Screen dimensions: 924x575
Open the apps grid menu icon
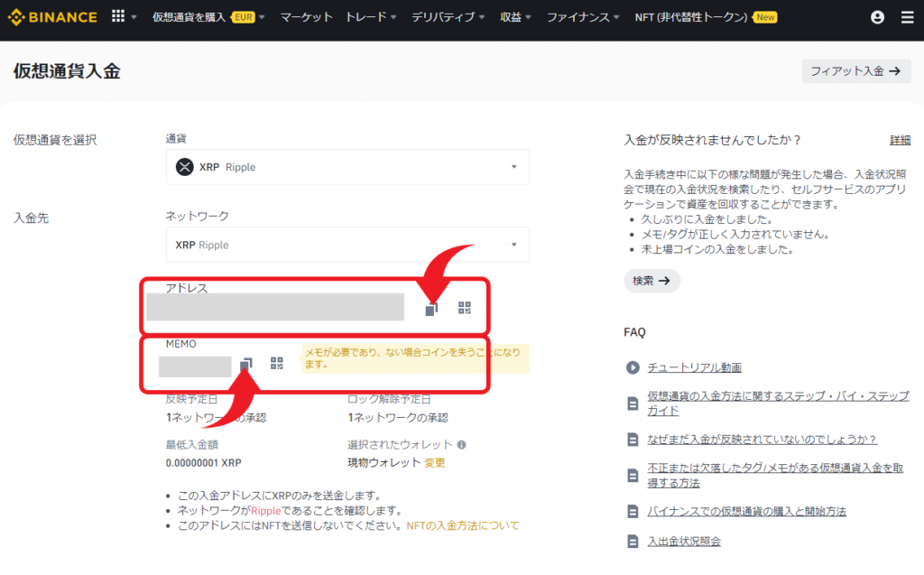point(118,16)
